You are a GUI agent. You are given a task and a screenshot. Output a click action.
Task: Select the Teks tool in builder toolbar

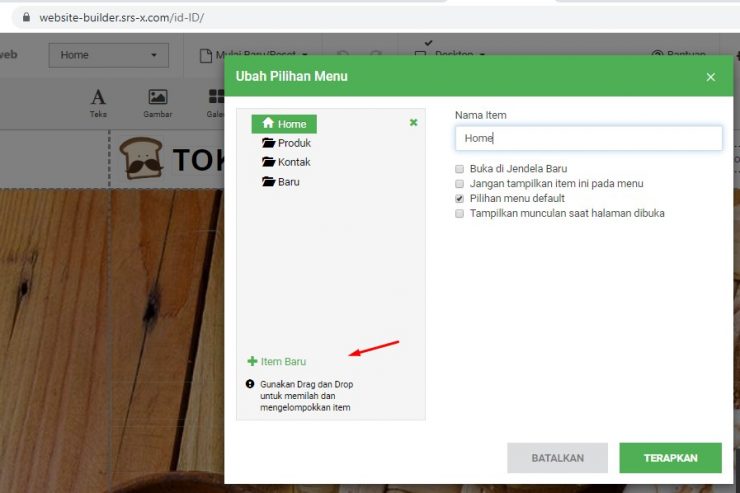(98, 103)
